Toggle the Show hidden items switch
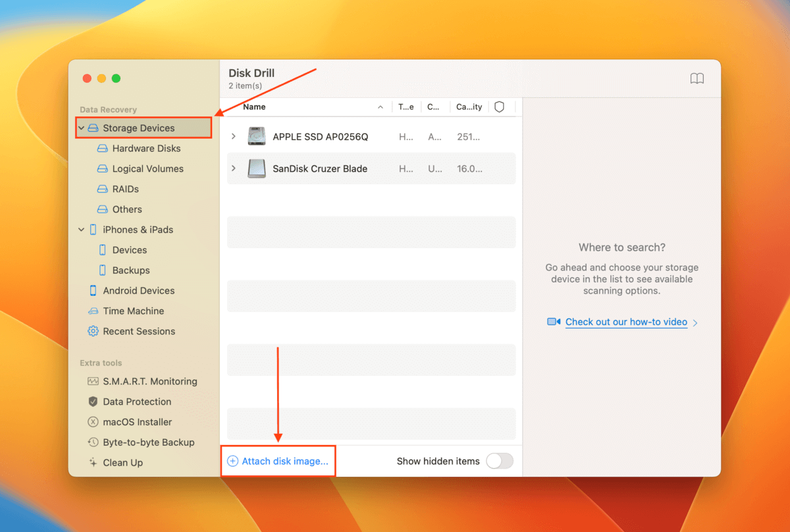 pos(500,462)
